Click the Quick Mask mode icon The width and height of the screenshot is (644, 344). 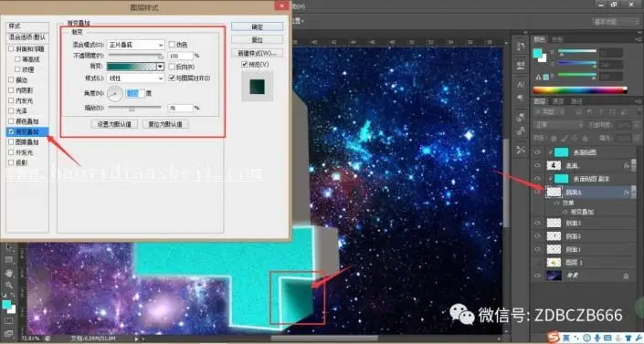(8, 321)
